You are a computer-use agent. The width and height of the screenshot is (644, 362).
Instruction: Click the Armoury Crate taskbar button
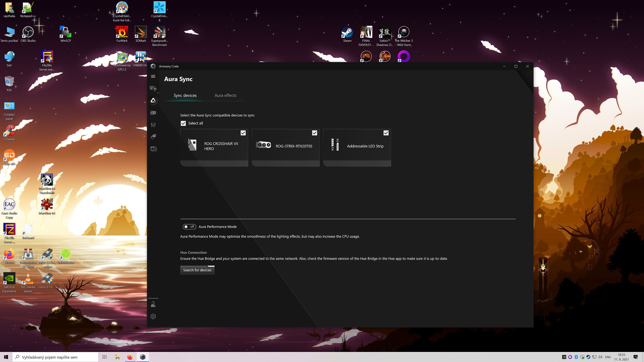143,357
